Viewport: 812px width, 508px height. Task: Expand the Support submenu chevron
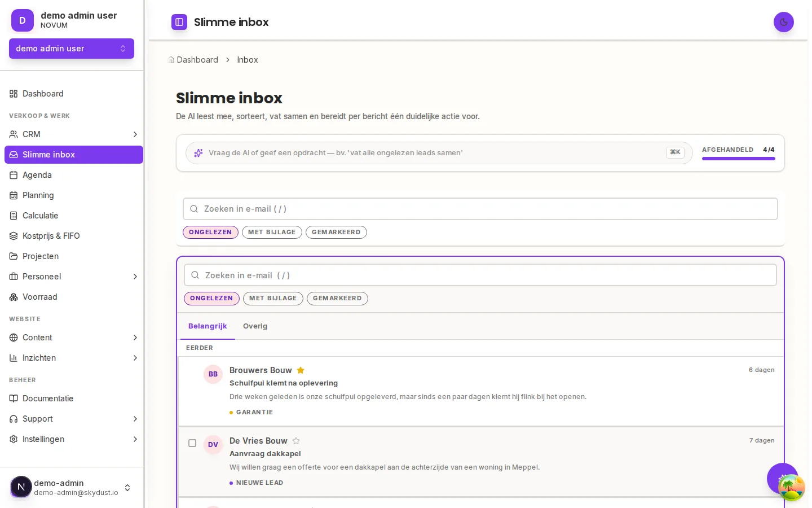coord(135,419)
